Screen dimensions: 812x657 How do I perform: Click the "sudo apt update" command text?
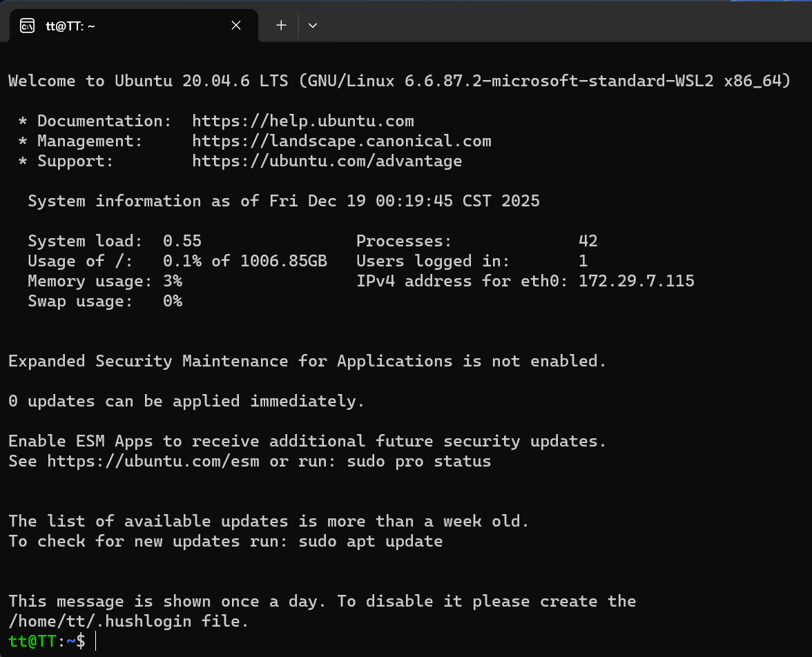point(371,541)
